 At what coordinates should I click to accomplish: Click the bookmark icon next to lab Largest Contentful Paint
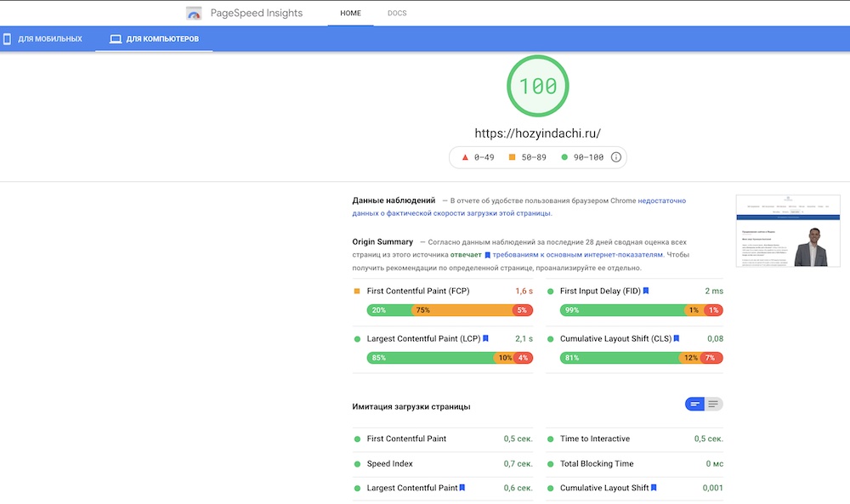tap(462, 488)
